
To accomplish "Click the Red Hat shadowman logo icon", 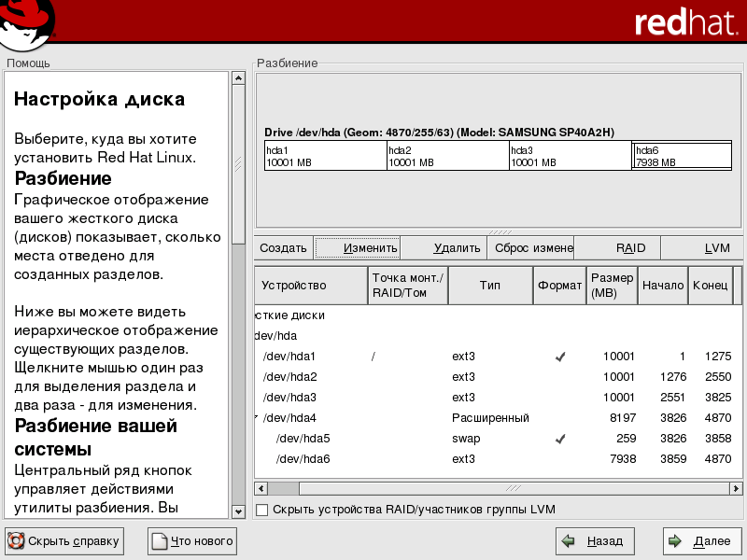I will click(x=25, y=25).
